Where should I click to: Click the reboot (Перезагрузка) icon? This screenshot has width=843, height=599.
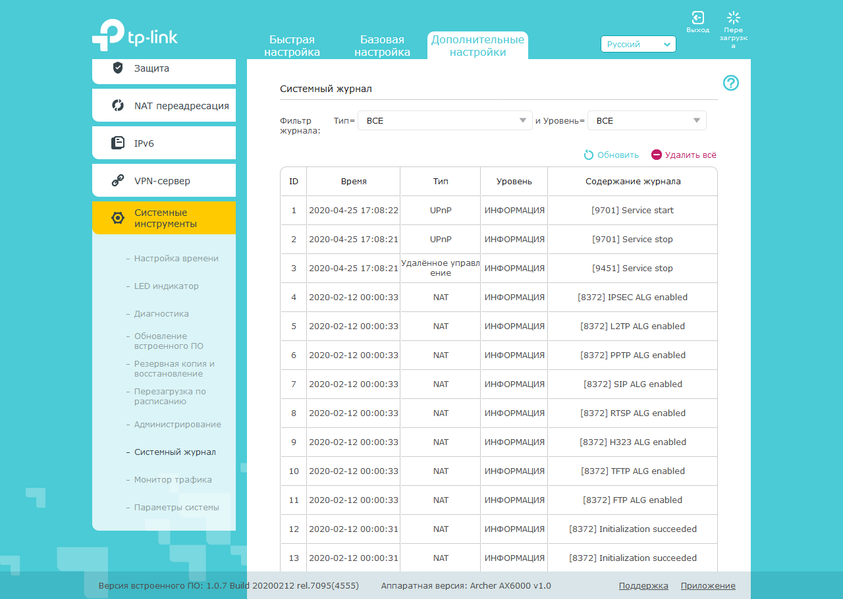point(733,18)
